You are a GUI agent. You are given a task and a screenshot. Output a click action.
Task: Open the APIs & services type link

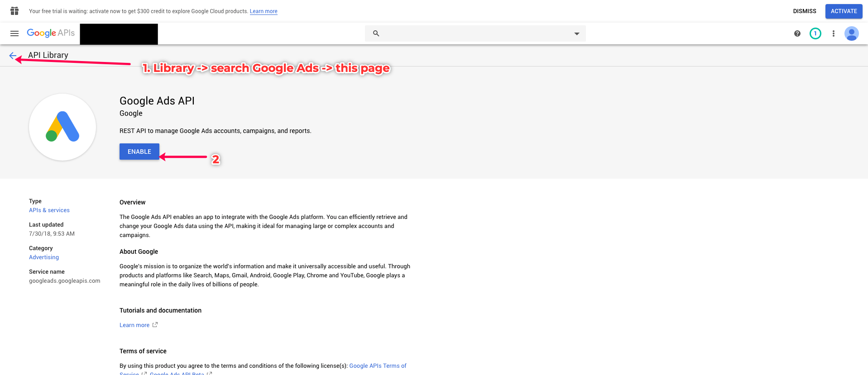click(49, 210)
